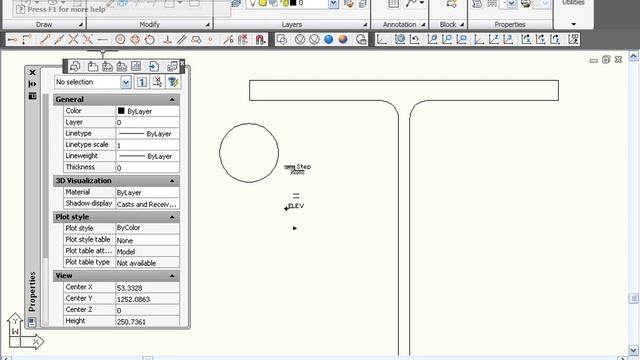This screenshot has height=360, width=640.
Task: Click the Face UCS icon
Action: pos(433,40)
